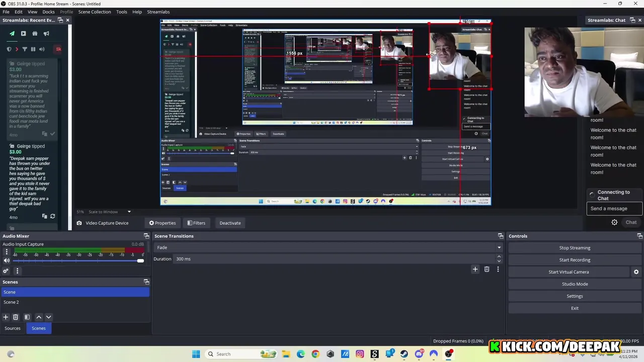Deactivate the Video Capture Device
Image resolution: width=644 pixels, height=362 pixels.
click(230, 223)
